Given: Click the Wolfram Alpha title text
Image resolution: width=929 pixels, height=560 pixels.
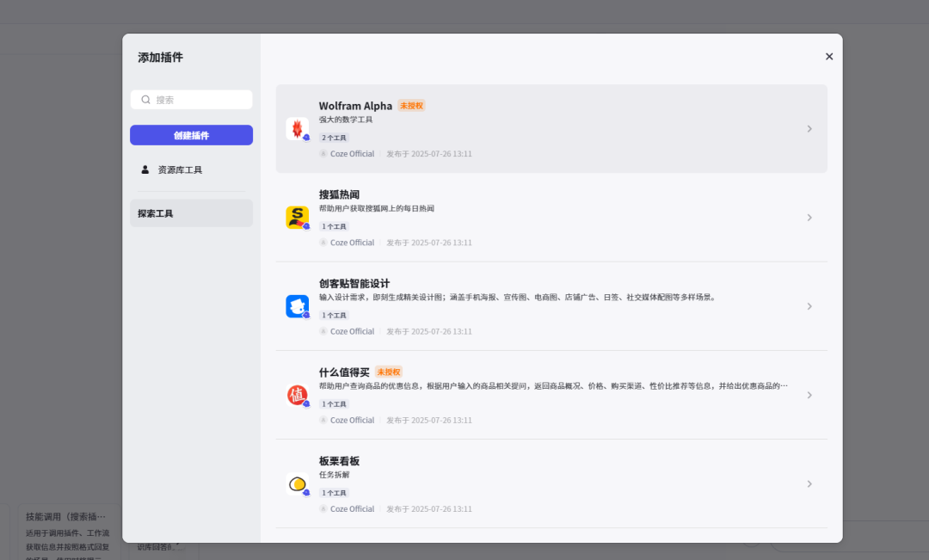Looking at the screenshot, I should pos(355,106).
